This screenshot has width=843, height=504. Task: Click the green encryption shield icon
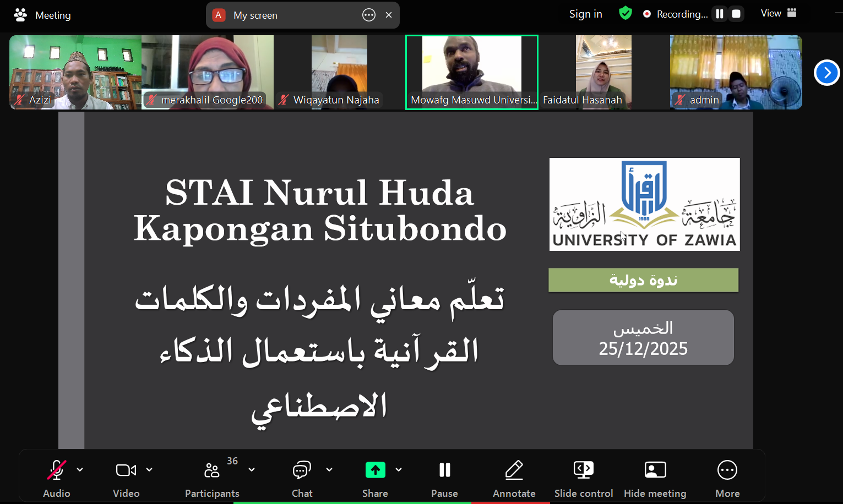[626, 13]
